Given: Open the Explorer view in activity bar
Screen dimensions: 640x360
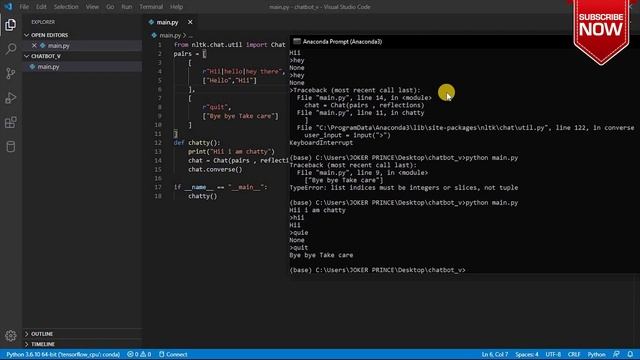Looking at the screenshot, I should (x=11, y=24).
